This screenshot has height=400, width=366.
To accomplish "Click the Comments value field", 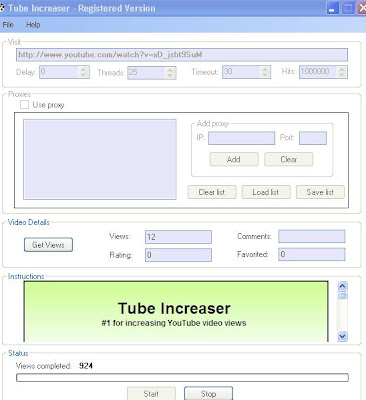I will click(312, 236).
